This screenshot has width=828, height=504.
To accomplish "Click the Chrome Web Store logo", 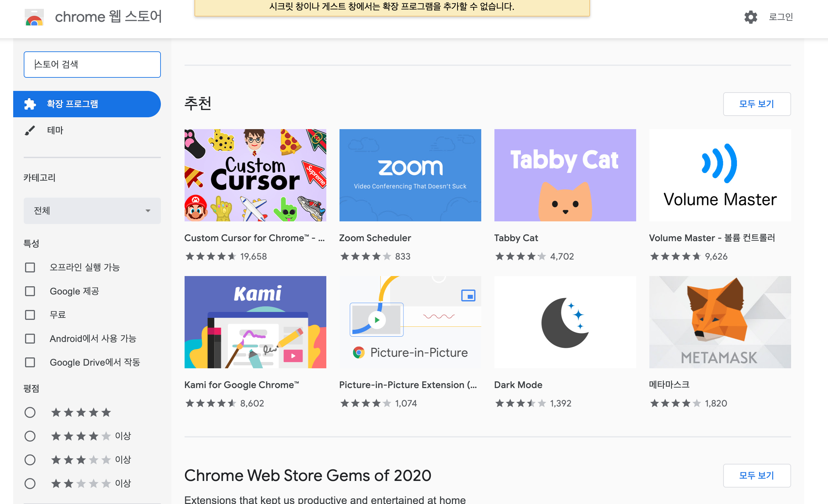I will 34,17.
